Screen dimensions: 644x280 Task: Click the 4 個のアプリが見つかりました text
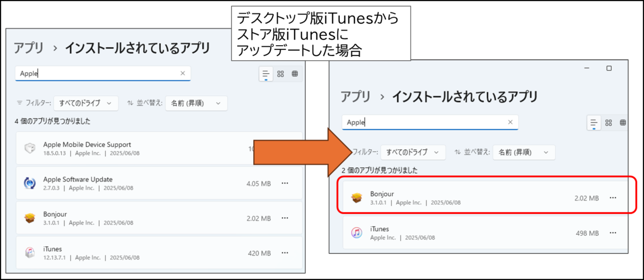(53, 121)
